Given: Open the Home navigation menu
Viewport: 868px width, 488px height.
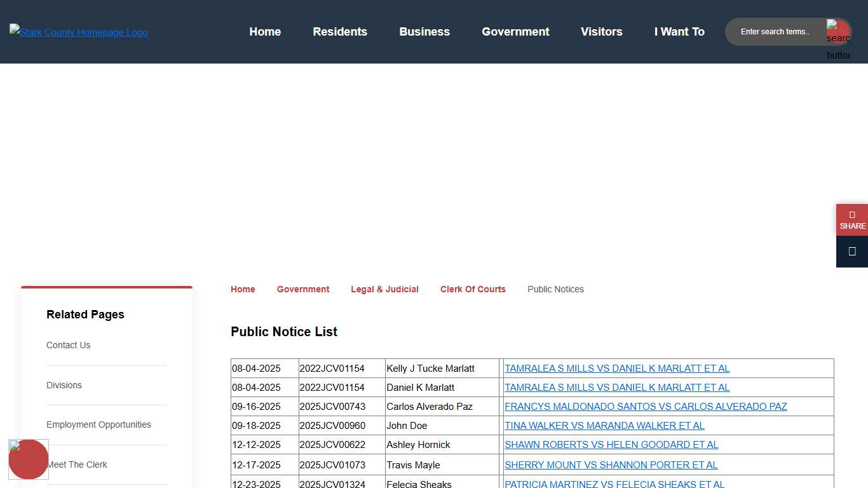Looking at the screenshot, I should click(x=265, y=32).
